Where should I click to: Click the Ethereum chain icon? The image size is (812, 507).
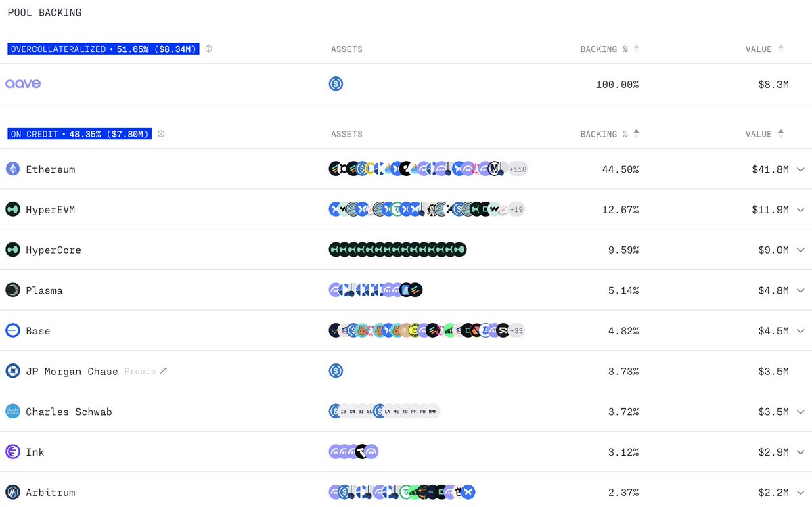pos(13,169)
